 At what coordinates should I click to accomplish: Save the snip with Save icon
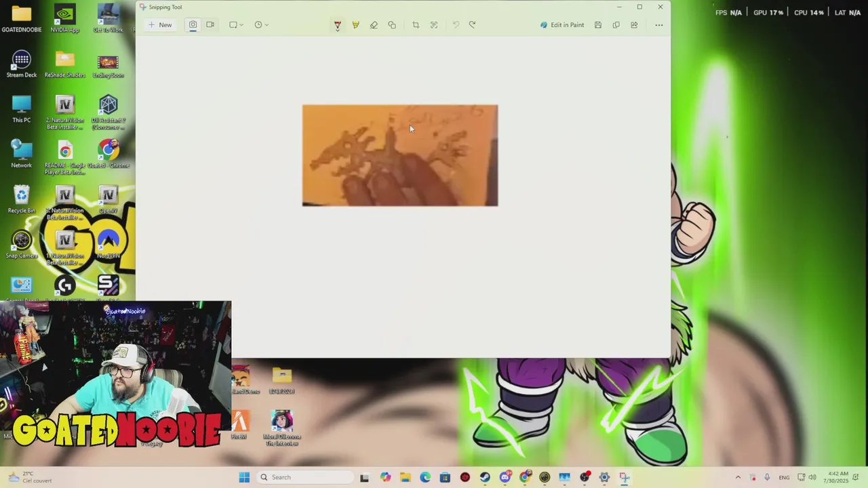[x=597, y=25]
